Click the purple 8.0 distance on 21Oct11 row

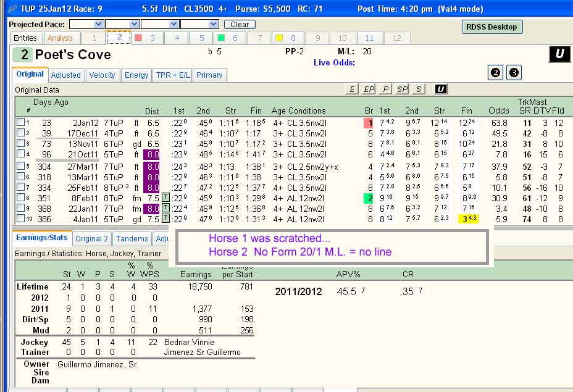tap(151, 154)
